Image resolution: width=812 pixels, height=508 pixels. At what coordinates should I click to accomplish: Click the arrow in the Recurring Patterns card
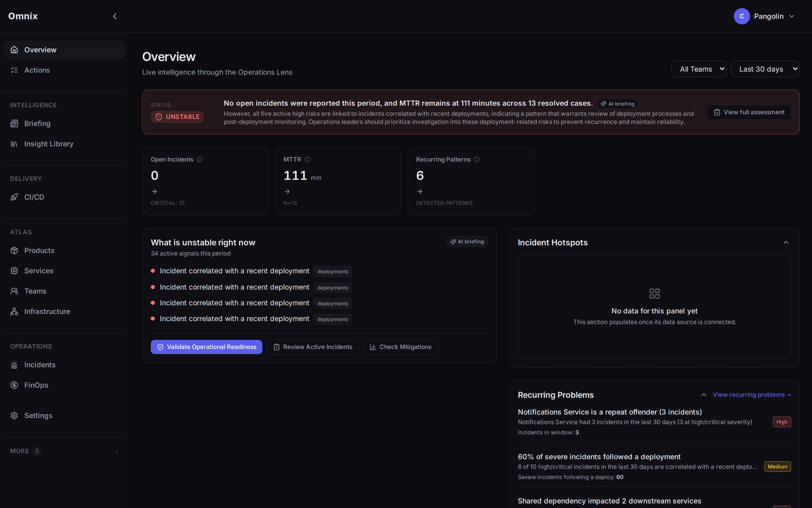(x=420, y=192)
